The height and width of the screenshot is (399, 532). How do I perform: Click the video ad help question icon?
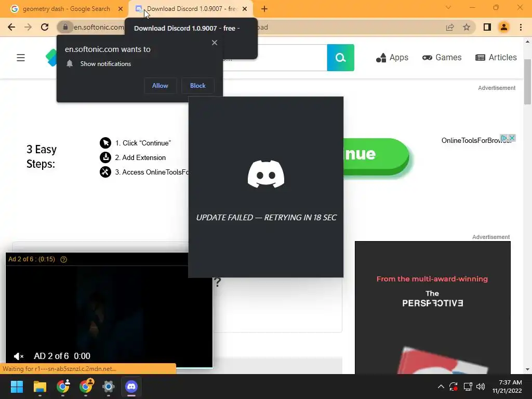click(x=63, y=260)
